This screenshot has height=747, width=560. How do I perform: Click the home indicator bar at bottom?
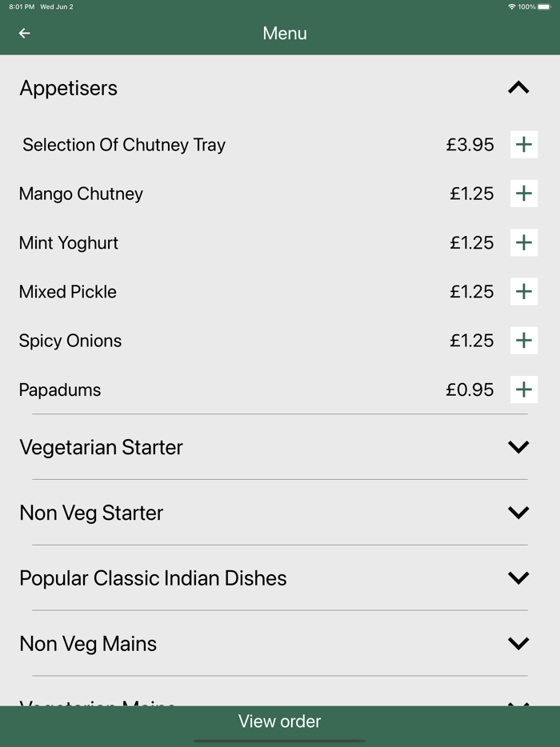(x=280, y=741)
